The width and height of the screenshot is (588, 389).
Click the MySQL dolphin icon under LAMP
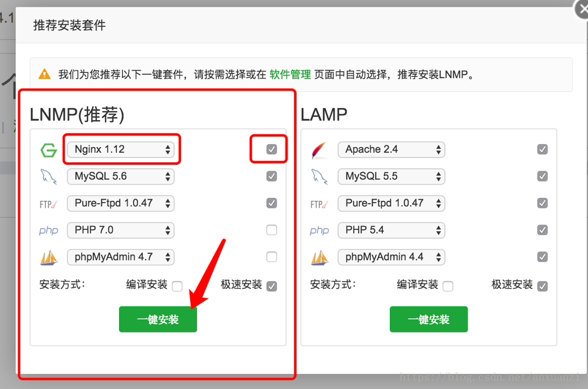click(x=319, y=176)
